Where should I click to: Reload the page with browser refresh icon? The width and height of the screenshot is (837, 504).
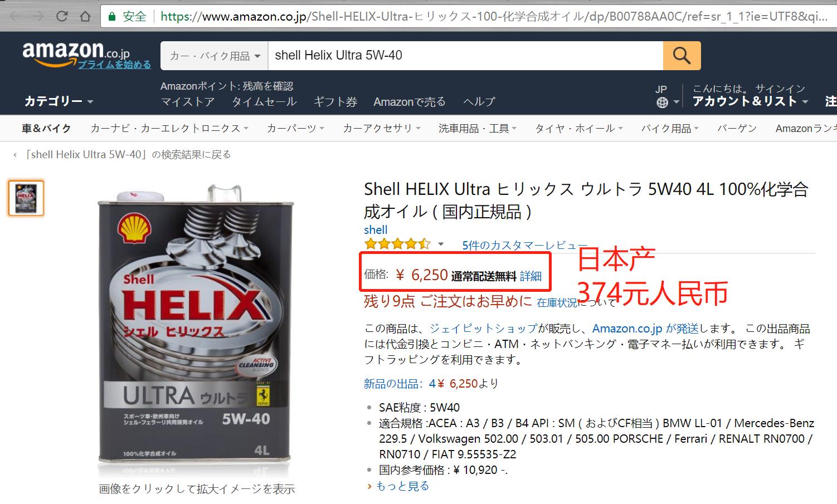point(62,16)
